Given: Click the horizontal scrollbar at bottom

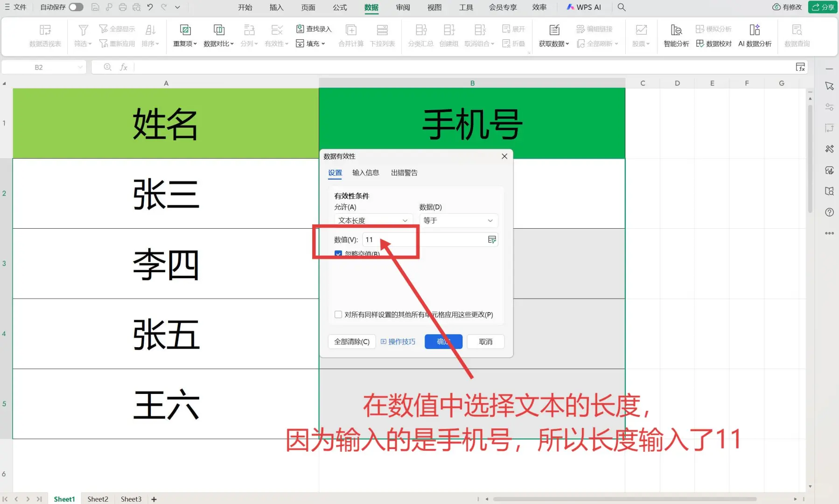Looking at the screenshot, I should coord(624,499).
